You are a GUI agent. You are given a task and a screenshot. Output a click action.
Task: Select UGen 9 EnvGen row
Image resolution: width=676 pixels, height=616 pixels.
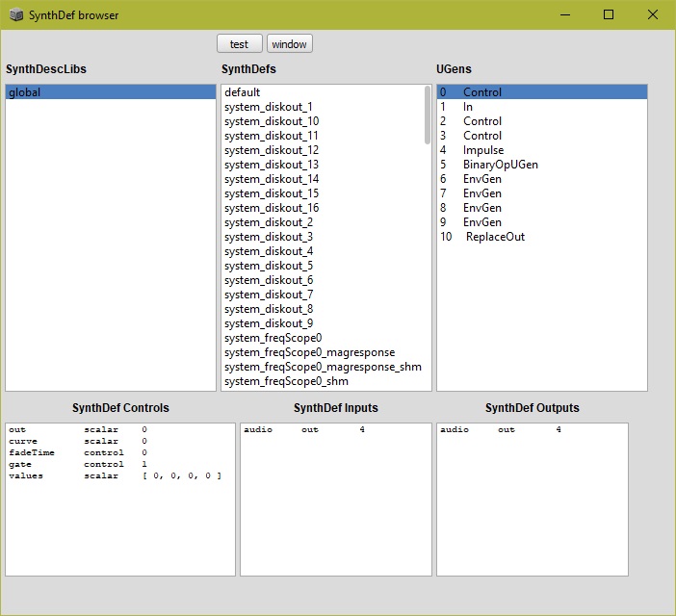click(x=542, y=222)
